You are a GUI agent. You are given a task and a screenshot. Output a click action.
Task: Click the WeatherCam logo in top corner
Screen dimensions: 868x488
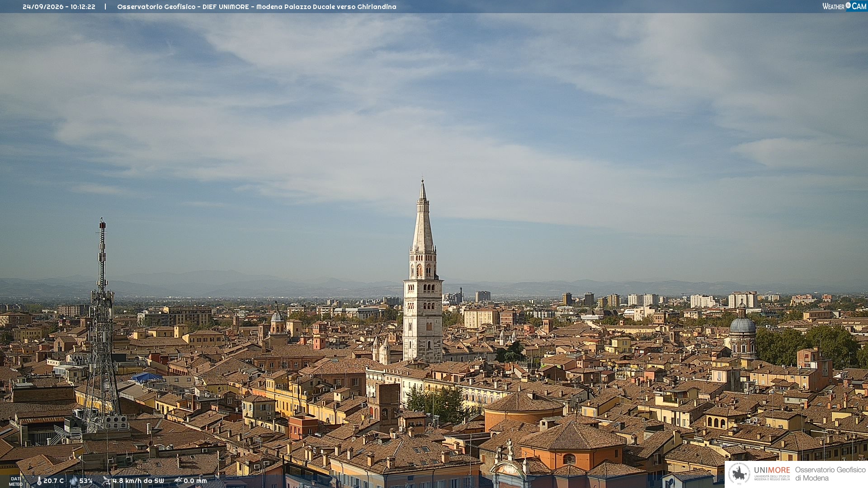(x=844, y=6)
